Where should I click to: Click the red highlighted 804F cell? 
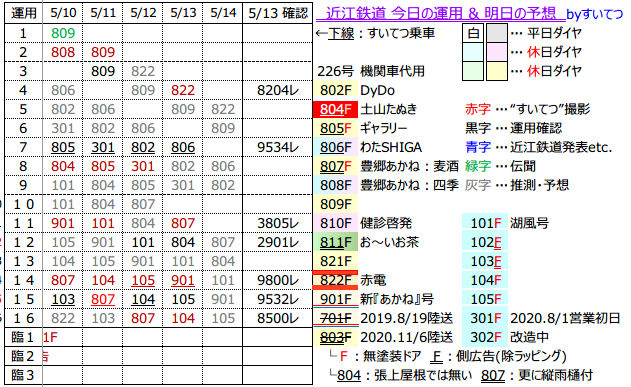[335, 109]
